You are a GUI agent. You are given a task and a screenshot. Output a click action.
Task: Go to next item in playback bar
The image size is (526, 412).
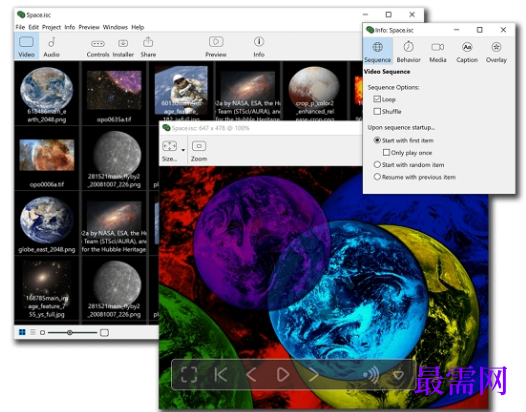point(314,374)
